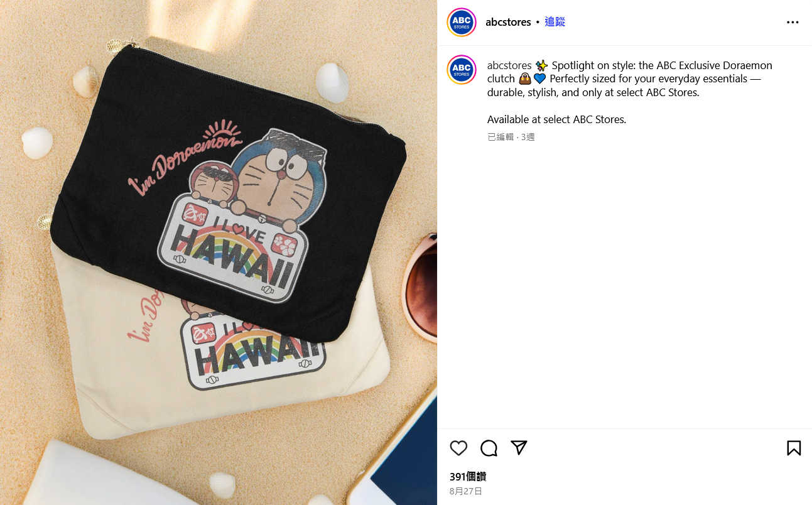This screenshot has width=812, height=505.
Task: Save the post with the bookmark icon
Action: tap(794, 448)
